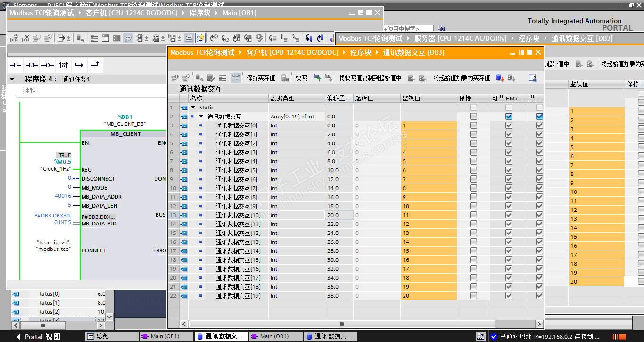Click 将快照值复制到起始值中 button

(x=370, y=78)
